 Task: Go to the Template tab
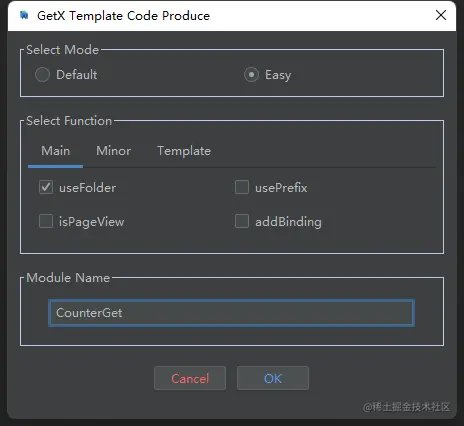coord(184,151)
